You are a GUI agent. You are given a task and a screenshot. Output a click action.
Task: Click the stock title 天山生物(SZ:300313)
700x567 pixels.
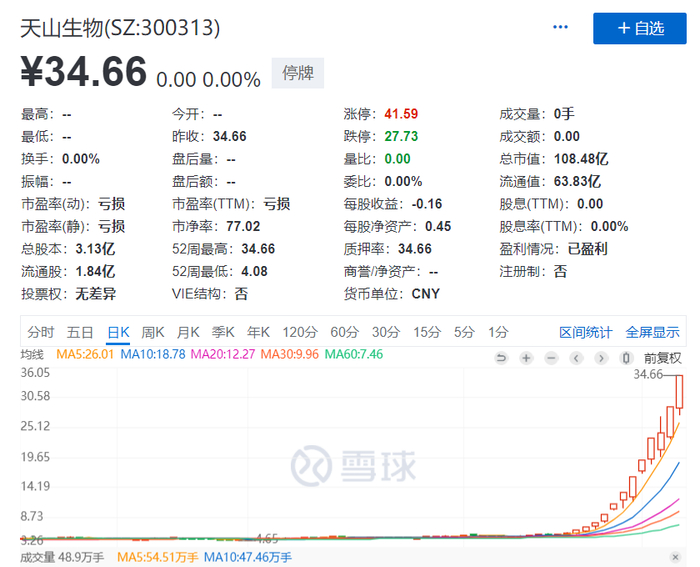120,28
